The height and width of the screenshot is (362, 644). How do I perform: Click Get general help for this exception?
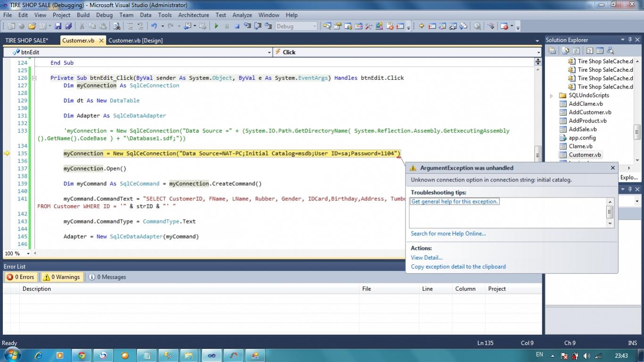click(x=454, y=201)
